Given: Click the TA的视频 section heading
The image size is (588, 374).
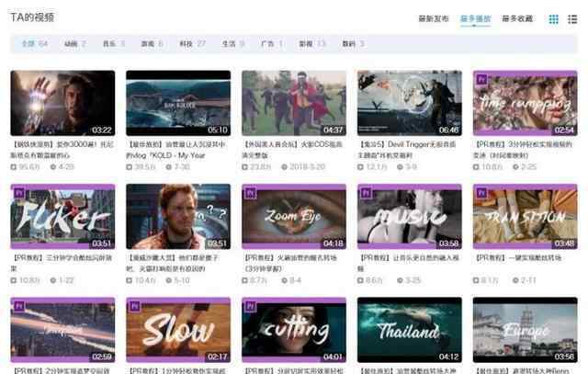Looking at the screenshot, I should (x=32, y=17).
